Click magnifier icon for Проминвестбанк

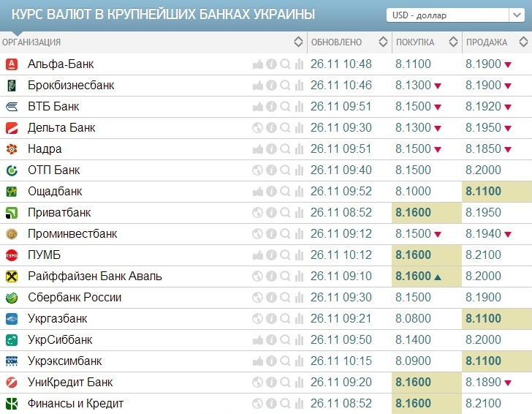point(285,233)
